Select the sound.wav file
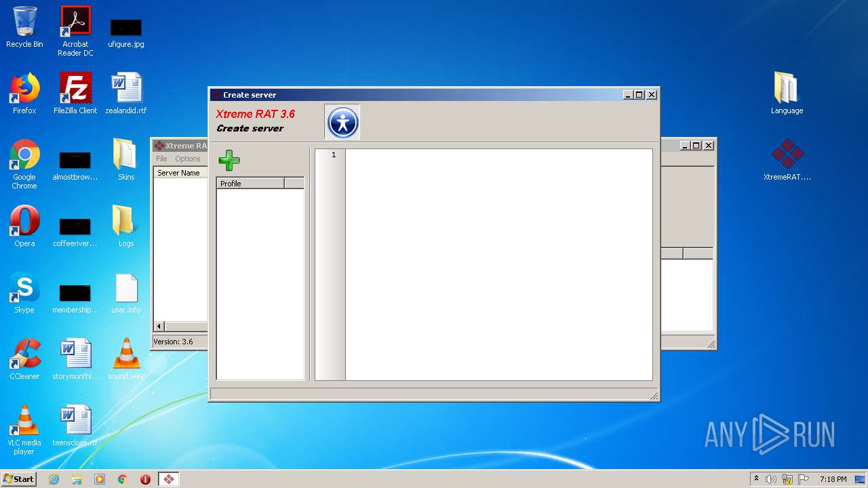 126,360
